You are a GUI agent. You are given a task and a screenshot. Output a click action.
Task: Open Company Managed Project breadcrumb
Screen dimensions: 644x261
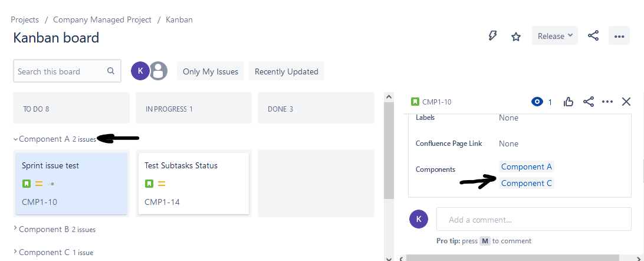[102, 19]
